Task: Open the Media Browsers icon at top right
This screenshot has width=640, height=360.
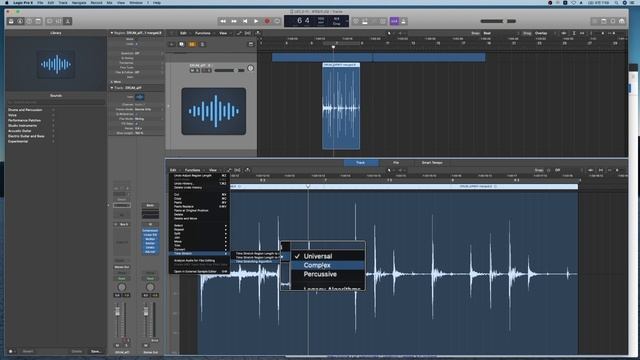Action: point(622,21)
